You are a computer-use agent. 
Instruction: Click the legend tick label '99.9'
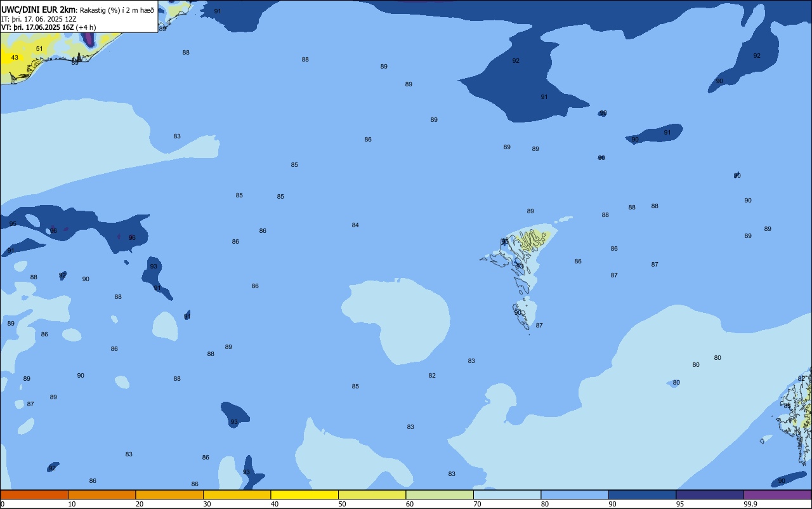pos(749,504)
